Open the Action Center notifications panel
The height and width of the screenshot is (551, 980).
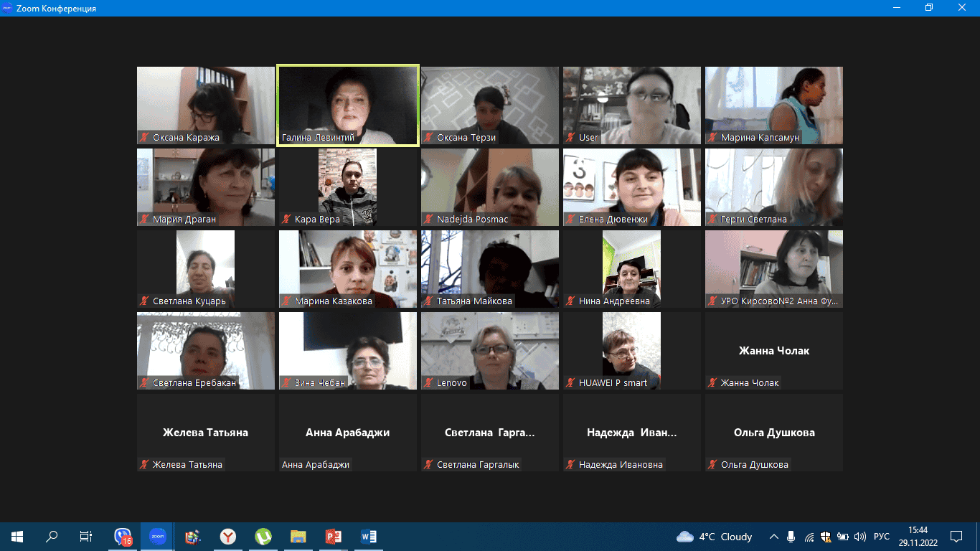(956, 537)
